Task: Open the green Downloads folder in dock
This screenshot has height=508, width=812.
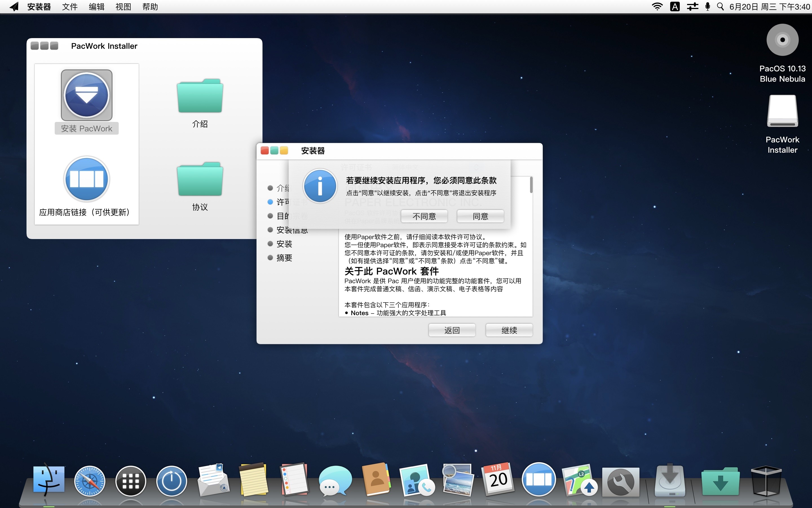Action: pos(720,481)
